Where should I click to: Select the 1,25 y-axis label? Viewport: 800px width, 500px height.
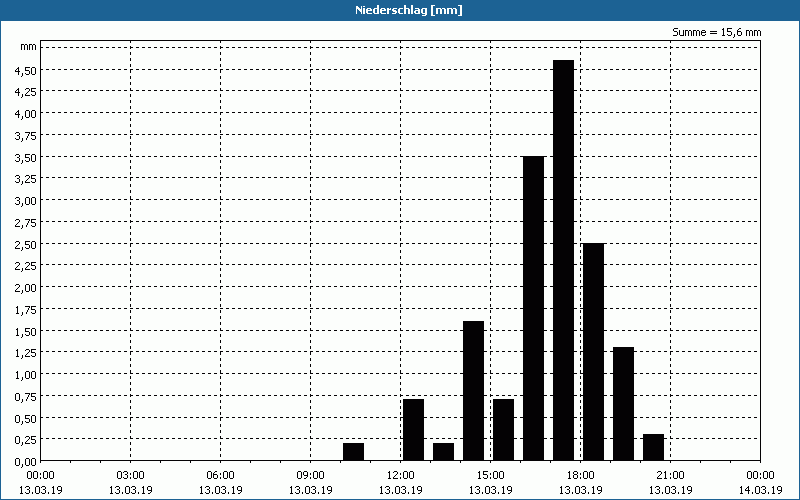coord(26,353)
